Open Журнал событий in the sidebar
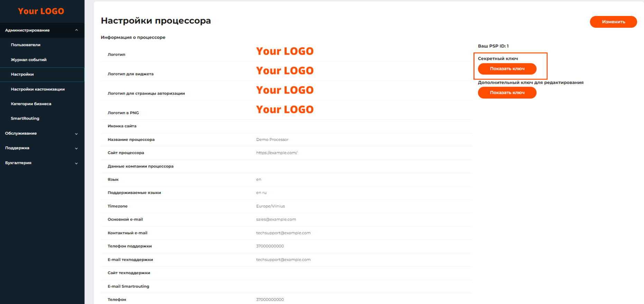This screenshot has width=644, height=304. 29,60
